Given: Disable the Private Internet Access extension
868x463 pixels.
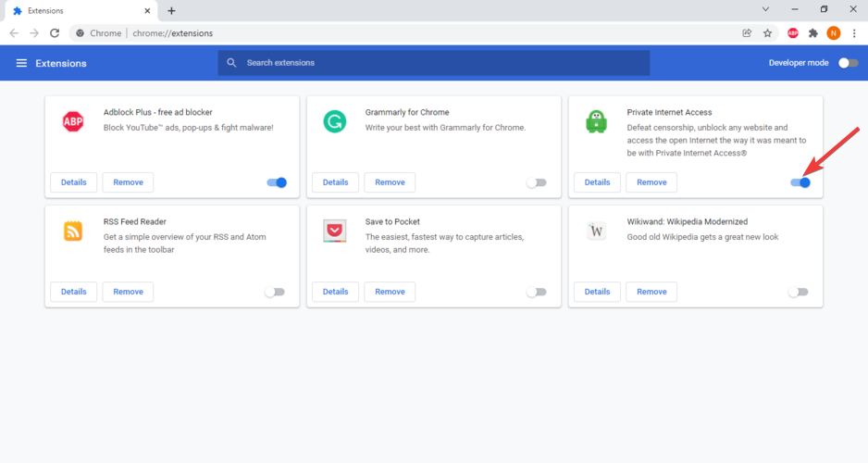Looking at the screenshot, I should tap(800, 182).
